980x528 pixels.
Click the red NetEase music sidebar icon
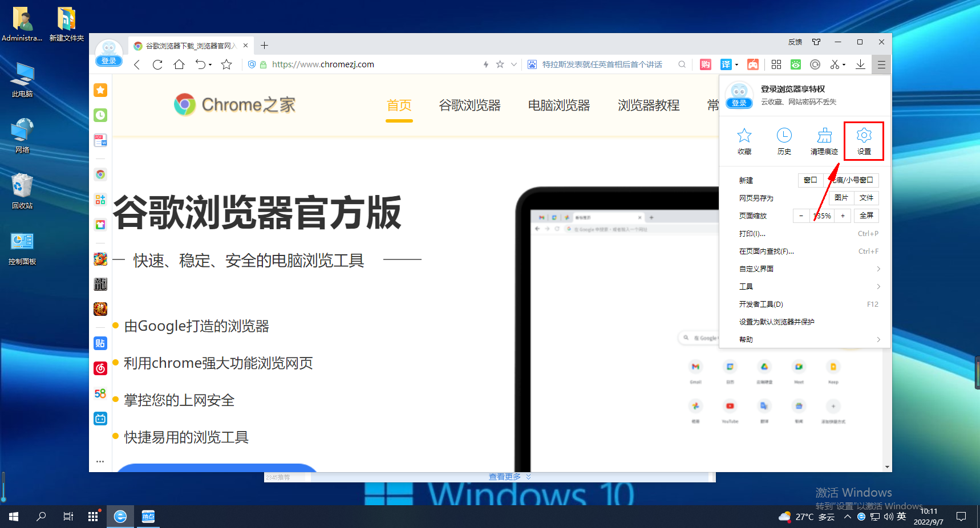click(x=100, y=368)
